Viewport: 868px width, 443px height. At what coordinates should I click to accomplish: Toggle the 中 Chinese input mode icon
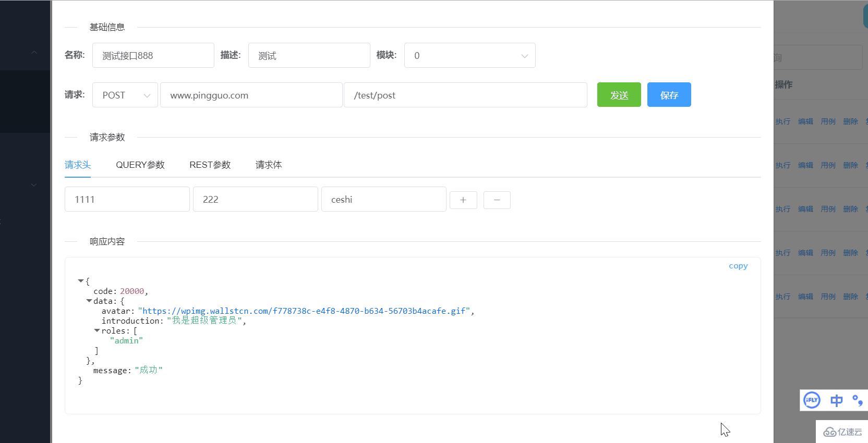[837, 400]
